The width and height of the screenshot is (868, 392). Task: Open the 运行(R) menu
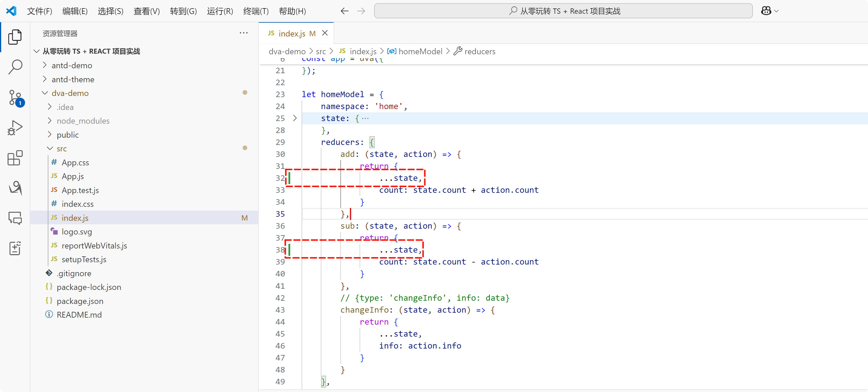[220, 11]
